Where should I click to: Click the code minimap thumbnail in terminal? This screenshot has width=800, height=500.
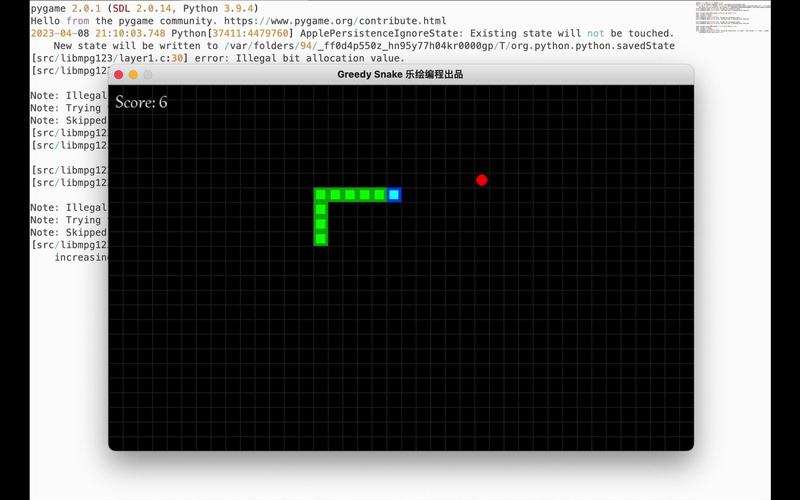click(733, 17)
